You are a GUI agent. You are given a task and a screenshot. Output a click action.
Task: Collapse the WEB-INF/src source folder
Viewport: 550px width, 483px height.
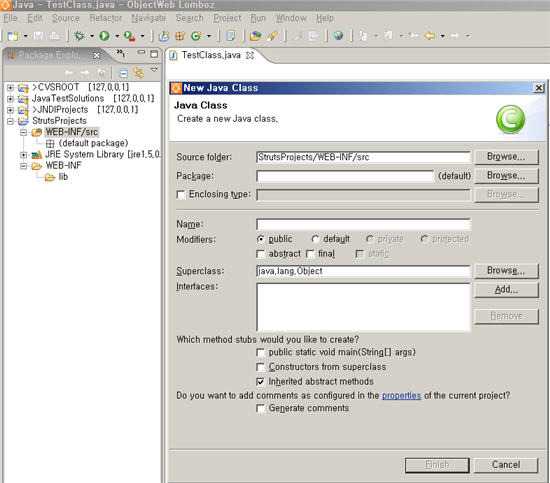pos(24,132)
